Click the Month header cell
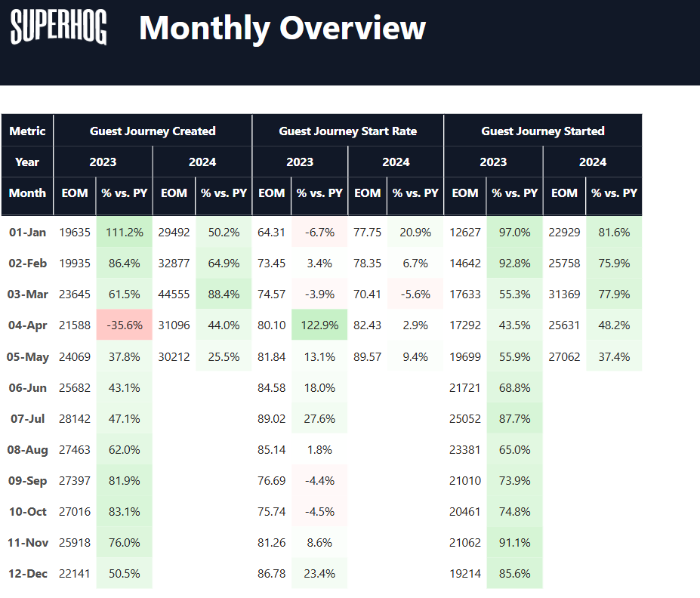Screen dimensions: 700x598 click(x=27, y=193)
